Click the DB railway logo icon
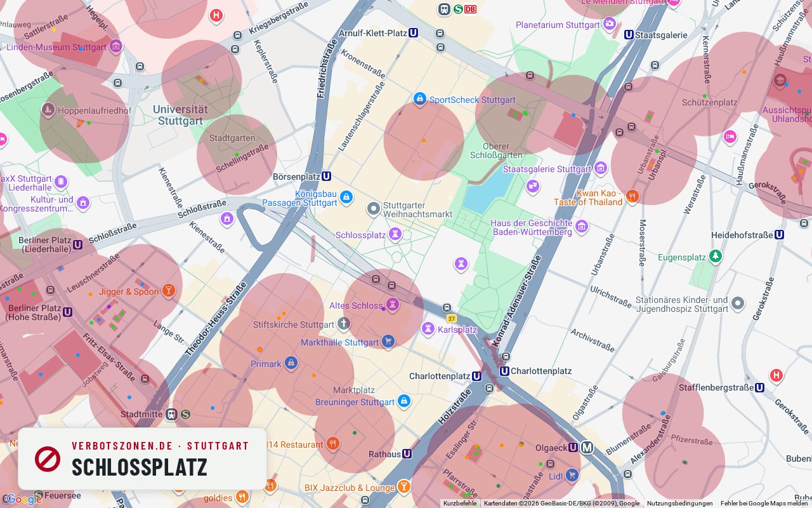 (470, 9)
